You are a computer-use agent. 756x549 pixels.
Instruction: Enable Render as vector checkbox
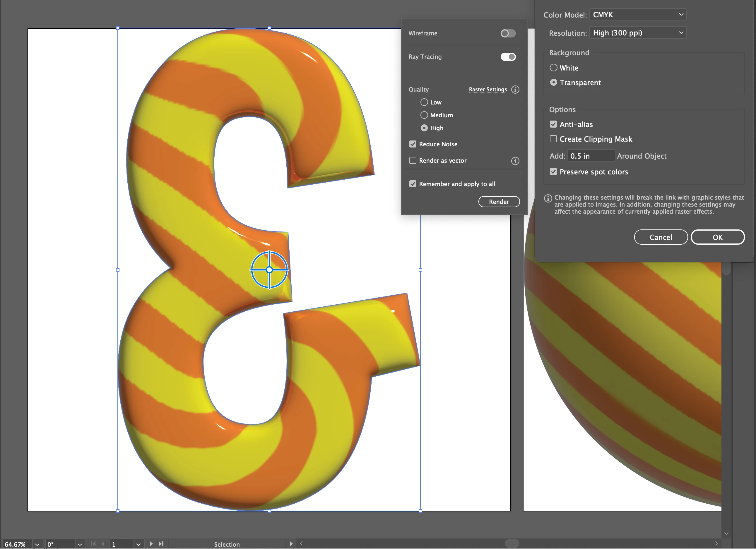click(x=413, y=161)
